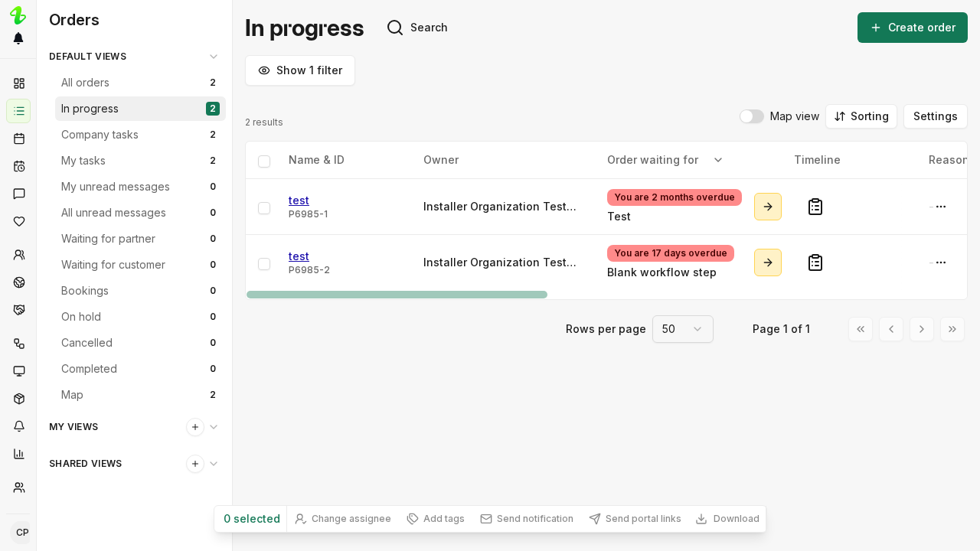Collapse the Default Views section
The width and height of the screenshot is (980, 551).
[x=214, y=57]
